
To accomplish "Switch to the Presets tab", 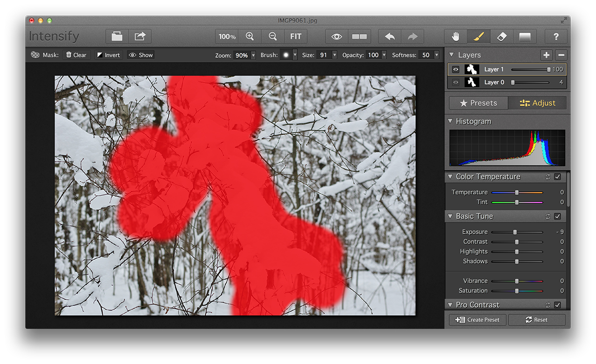I will pyautogui.click(x=478, y=103).
